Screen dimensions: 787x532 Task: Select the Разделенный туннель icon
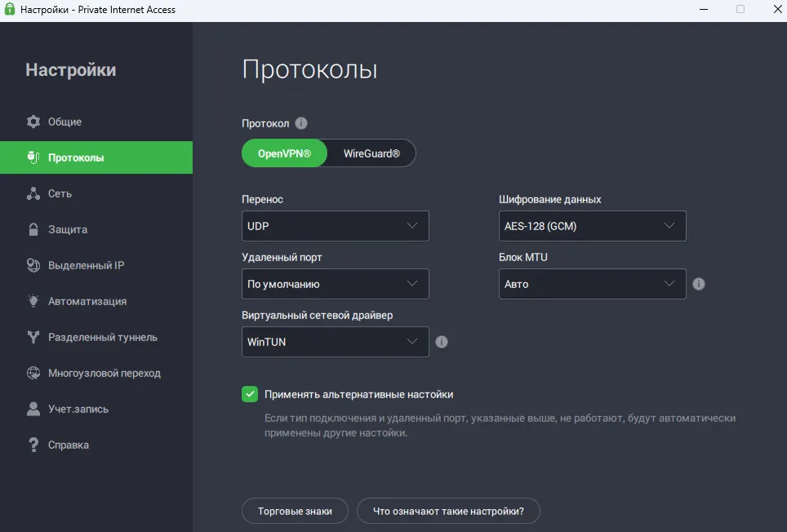click(x=33, y=337)
